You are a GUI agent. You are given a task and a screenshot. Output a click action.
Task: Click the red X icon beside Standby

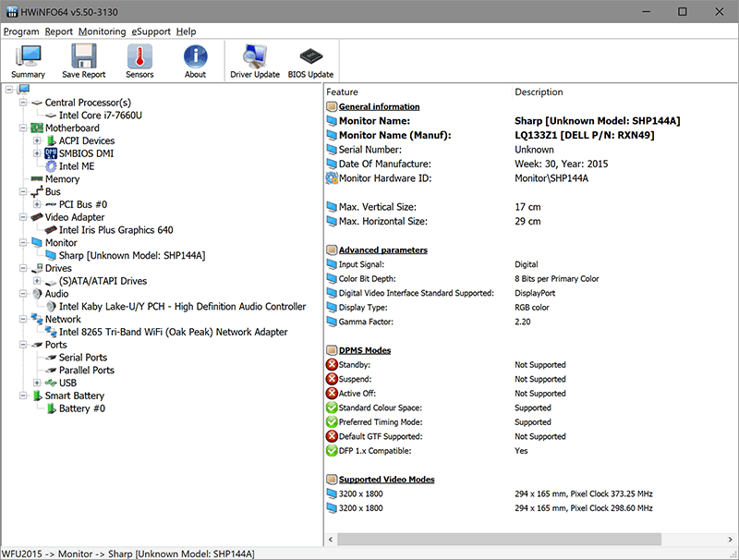pyautogui.click(x=332, y=364)
